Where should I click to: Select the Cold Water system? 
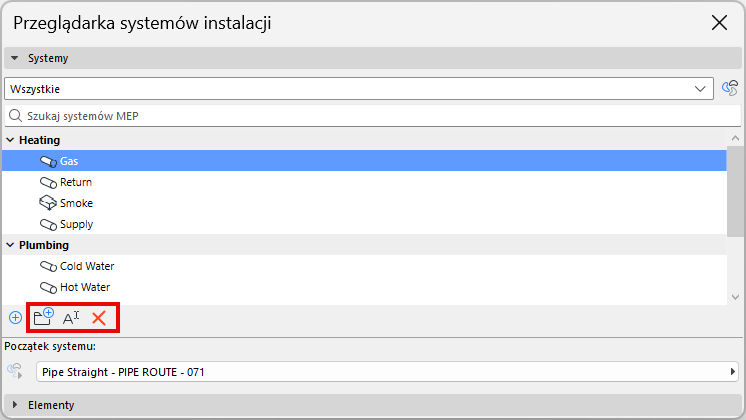(x=87, y=266)
